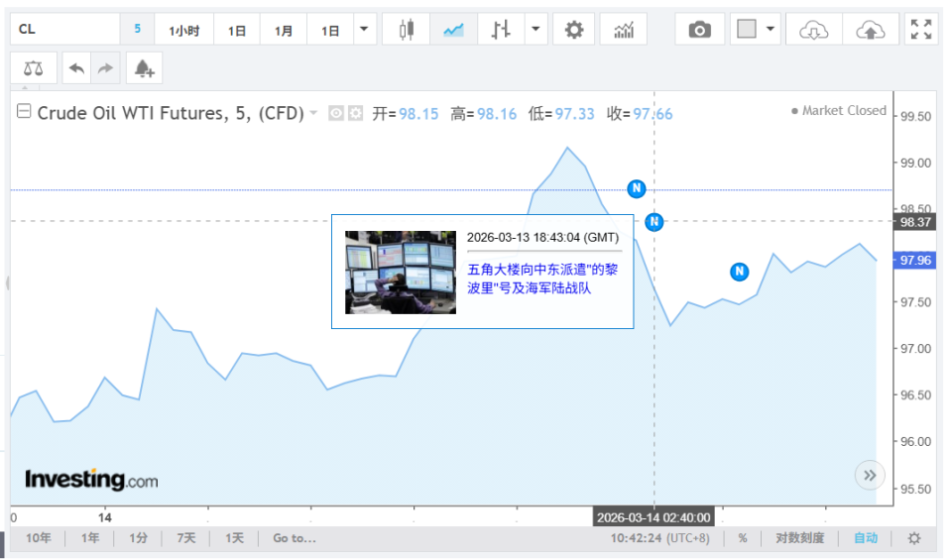Click the Investing.com logo

91,480
